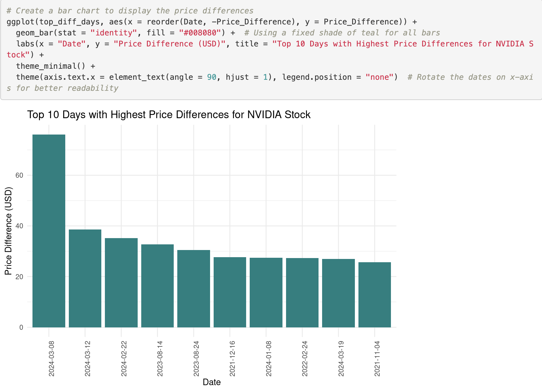
Task: Click the chart title text
Action: pyautogui.click(x=169, y=114)
